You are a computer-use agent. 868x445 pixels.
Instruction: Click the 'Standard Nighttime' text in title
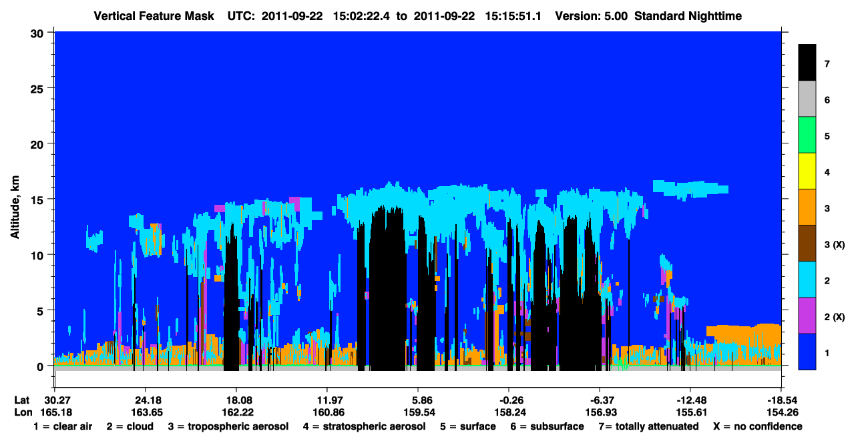tap(689, 15)
